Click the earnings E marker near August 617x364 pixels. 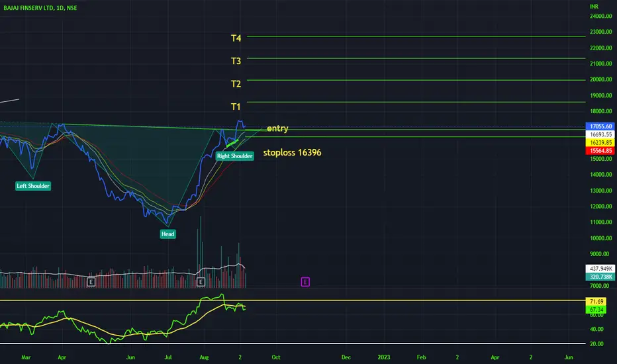point(201,282)
